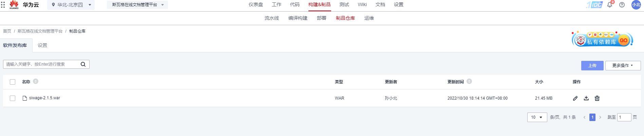Open the page size 10 dropdown
The height and width of the screenshot is (136, 644).
(x=537, y=117)
